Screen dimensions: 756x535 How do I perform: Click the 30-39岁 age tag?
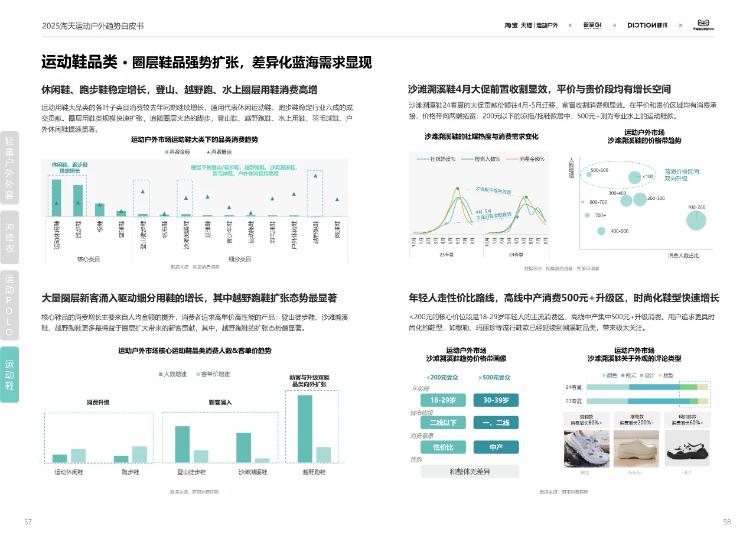[496, 400]
